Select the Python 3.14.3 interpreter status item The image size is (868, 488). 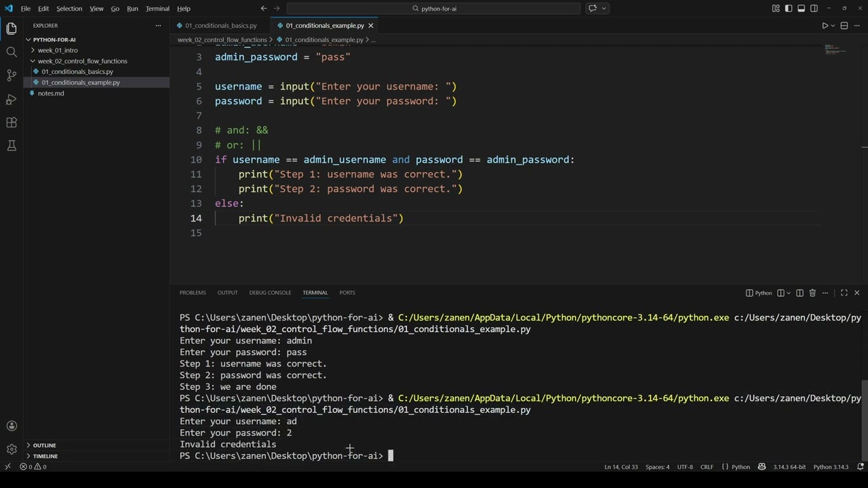click(831, 467)
